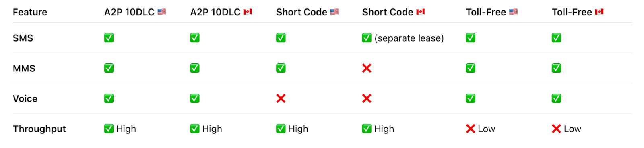Click red X for MMS Short Code Canada

pos(367,68)
